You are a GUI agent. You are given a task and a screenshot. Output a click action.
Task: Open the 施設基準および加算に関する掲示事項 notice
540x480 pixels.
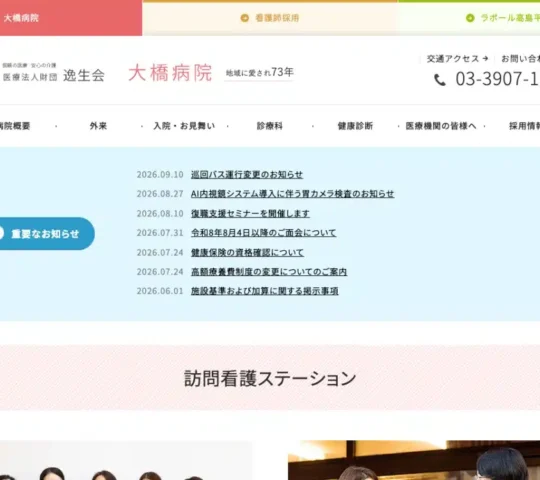[264, 291]
